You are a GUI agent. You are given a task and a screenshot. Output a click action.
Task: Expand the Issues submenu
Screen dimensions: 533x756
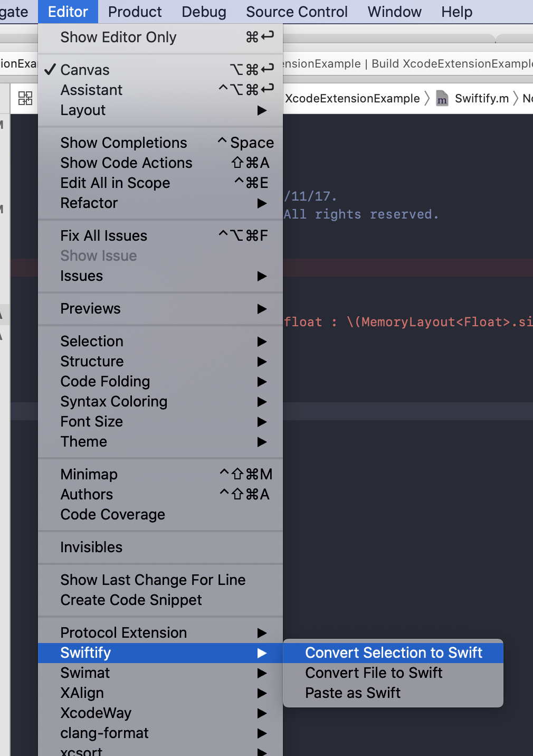[x=160, y=276]
